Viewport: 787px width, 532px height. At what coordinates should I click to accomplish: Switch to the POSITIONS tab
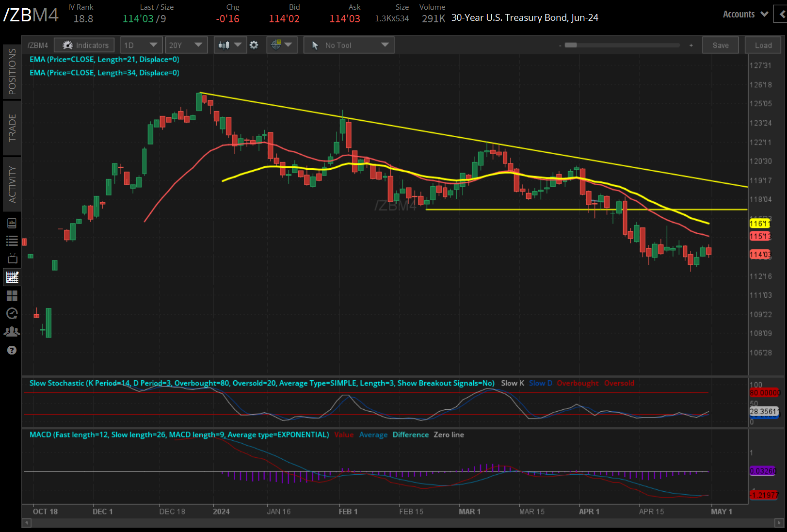(x=12, y=72)
